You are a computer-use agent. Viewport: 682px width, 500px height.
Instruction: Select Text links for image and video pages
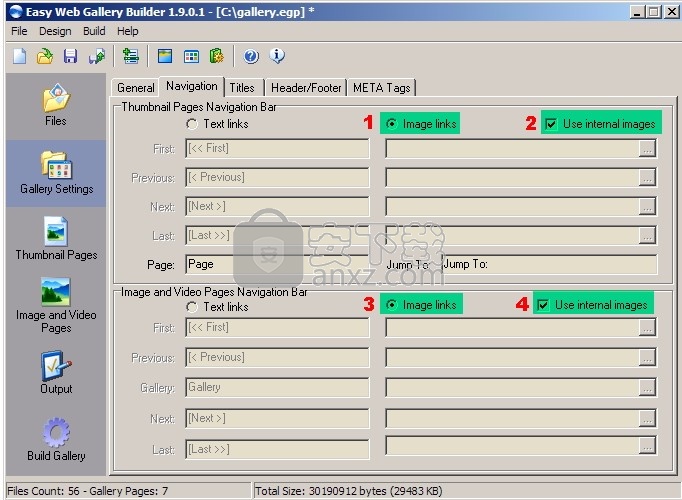point(217,307)
